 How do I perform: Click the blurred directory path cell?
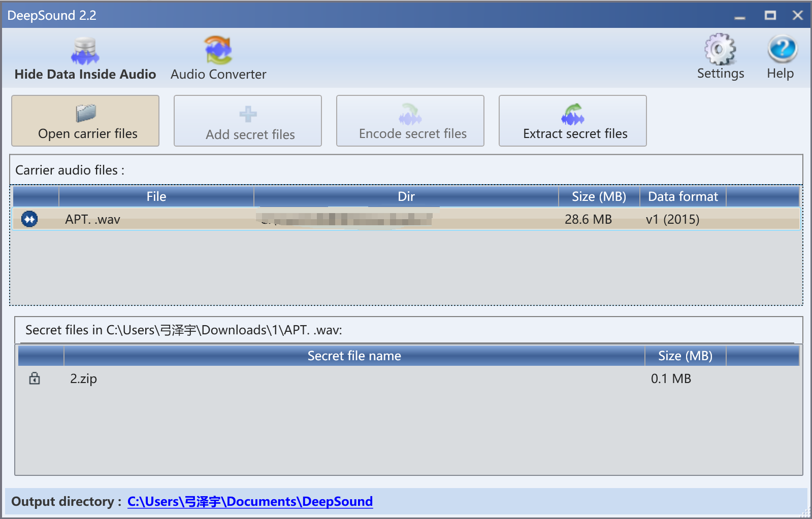tap(346, 219)
